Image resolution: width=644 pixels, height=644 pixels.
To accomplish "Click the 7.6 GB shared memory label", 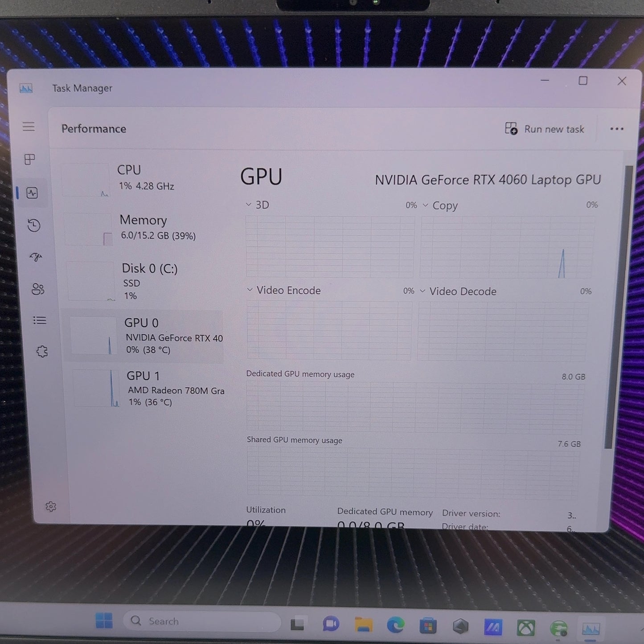I will [x=570, y=444].
